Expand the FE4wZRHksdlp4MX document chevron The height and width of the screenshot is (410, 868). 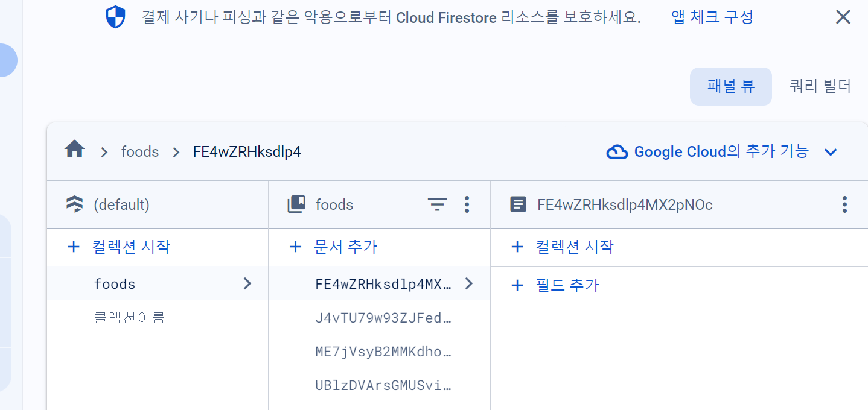pos(469,283)
